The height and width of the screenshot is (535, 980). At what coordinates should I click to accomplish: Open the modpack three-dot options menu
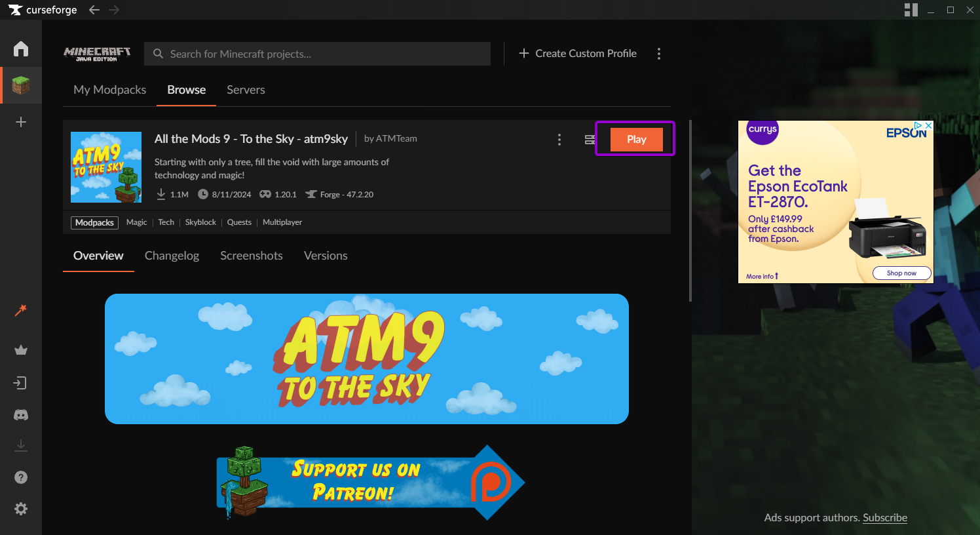[x=559, y=140]
